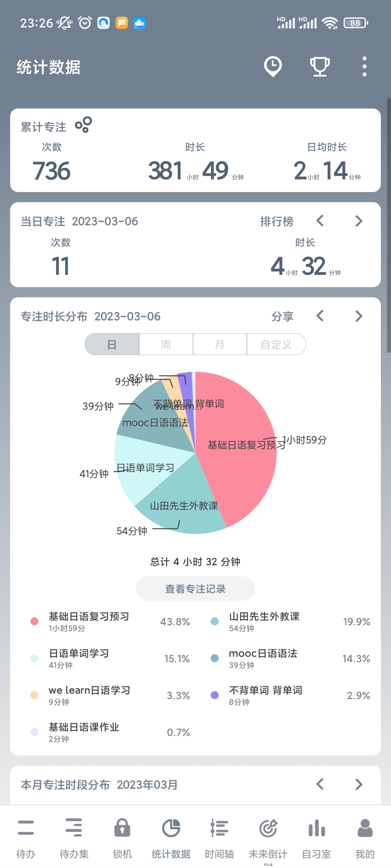Go to previous day in 当日专注

pos(320,221)
